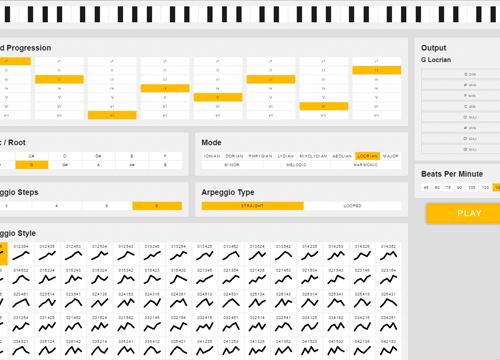The width and height of the screenshot is (500, 360).
Task: Select arpeggio style 034251
Action: 389,325
